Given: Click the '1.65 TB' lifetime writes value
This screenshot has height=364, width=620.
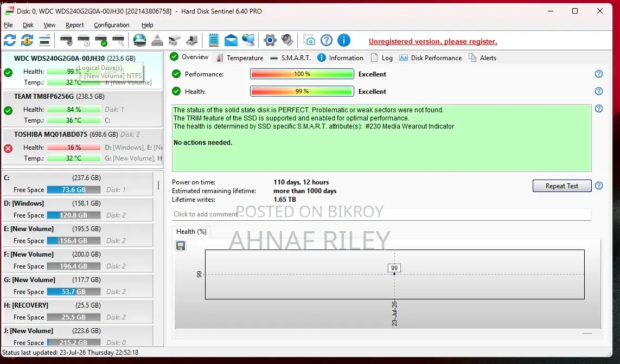Looking at the screenshot, I should [x=285, y=200].
